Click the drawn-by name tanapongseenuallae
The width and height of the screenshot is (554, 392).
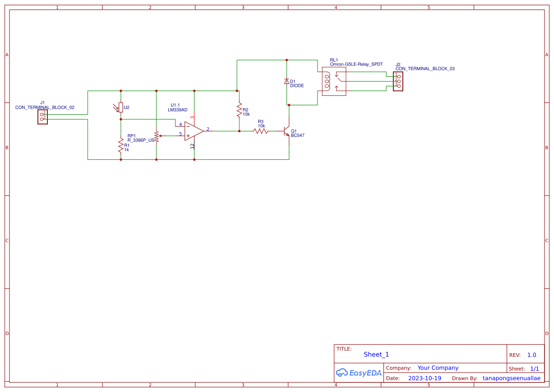[x=511, y=378]
